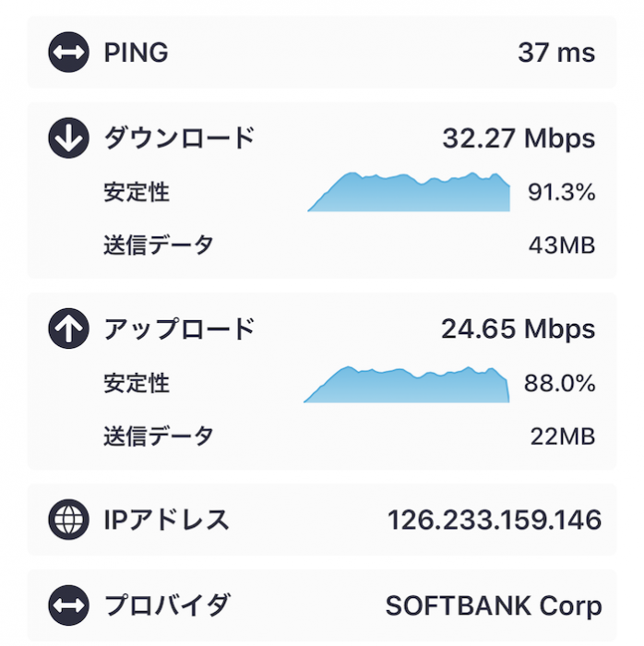Click the 安定性 label under ダウンロード

[x=137, y=192]
